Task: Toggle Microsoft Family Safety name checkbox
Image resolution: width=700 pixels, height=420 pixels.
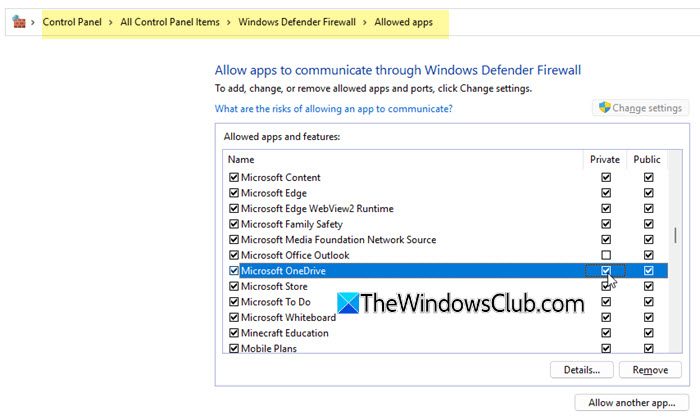Action: pos(233,224)
